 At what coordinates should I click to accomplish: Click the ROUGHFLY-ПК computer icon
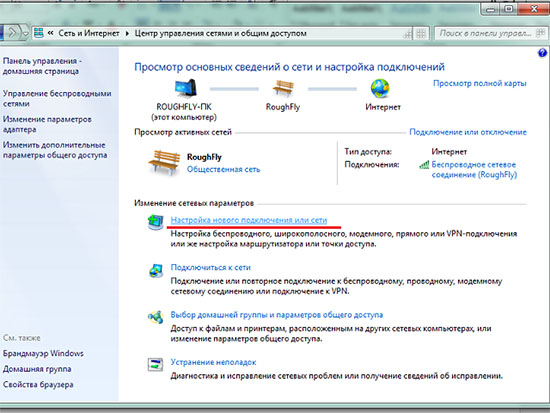coord(186,88)
